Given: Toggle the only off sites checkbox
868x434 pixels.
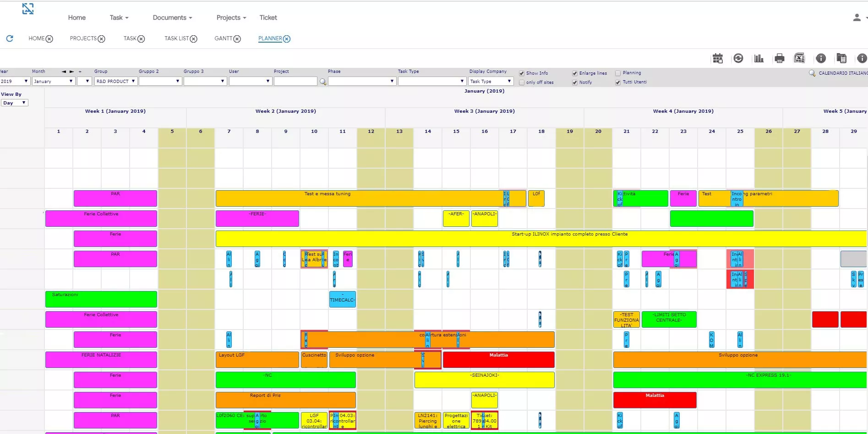Looking at the screenshot, I should tap(522, 82).
